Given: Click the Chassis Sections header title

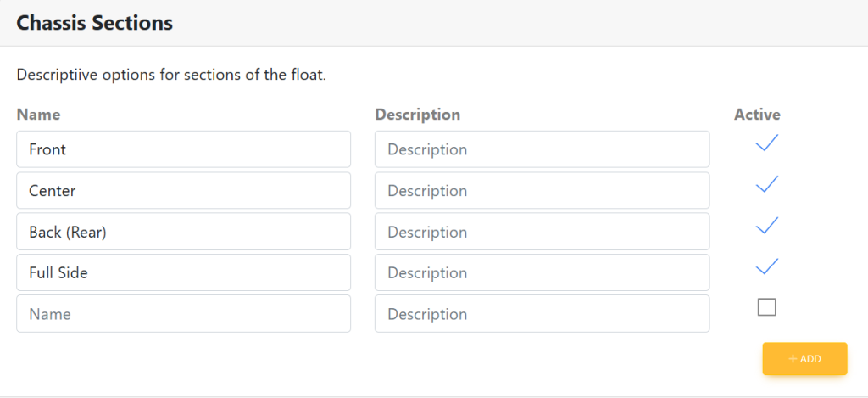Looking at the screenshot, I should 94,23.
